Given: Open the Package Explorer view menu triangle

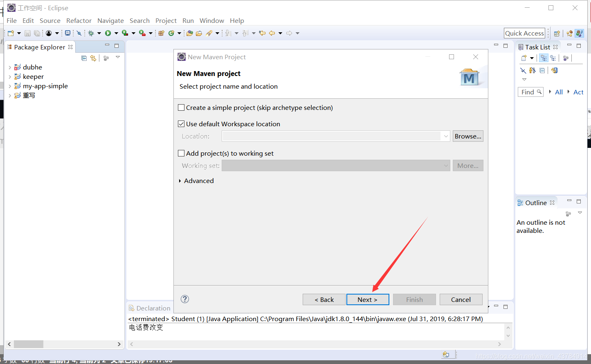Looking at the screenshot, I should [x=118, y=57].
